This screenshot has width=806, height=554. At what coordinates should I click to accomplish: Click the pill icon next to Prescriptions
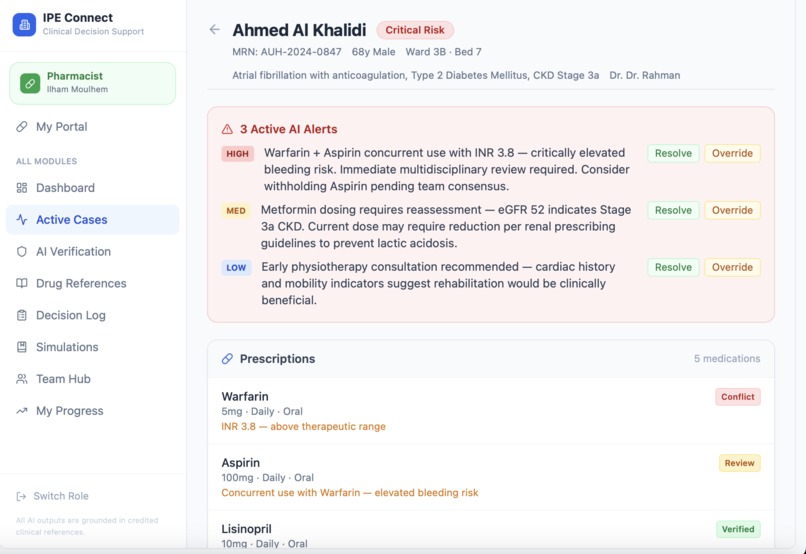point(227,359)
